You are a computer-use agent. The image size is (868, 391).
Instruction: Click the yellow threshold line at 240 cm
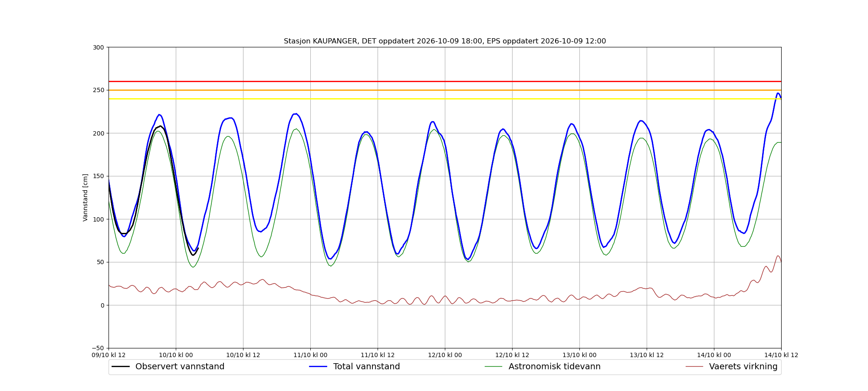click(x=445, y=99)
